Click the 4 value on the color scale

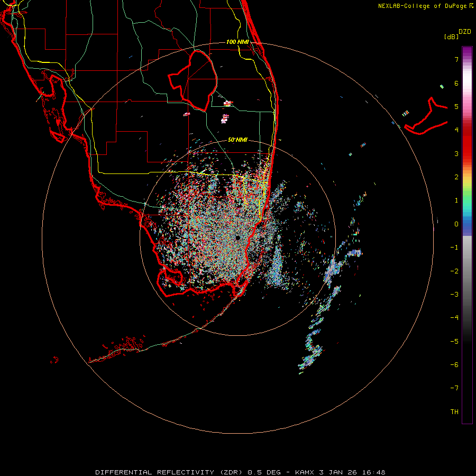[456, 130]
